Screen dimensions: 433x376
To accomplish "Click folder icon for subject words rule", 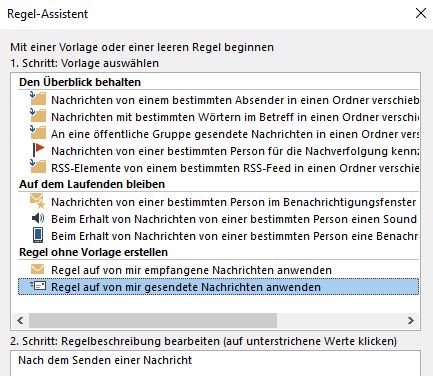I will [38, 116].
